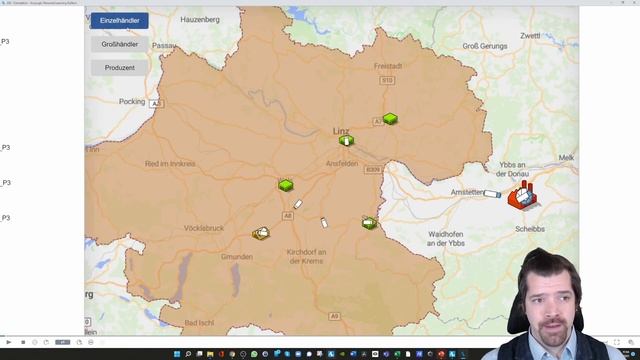Click the Waidhofen an der Ybbs label
The width and height of the screenshot is (640, 360).
(x=446, y=239)
